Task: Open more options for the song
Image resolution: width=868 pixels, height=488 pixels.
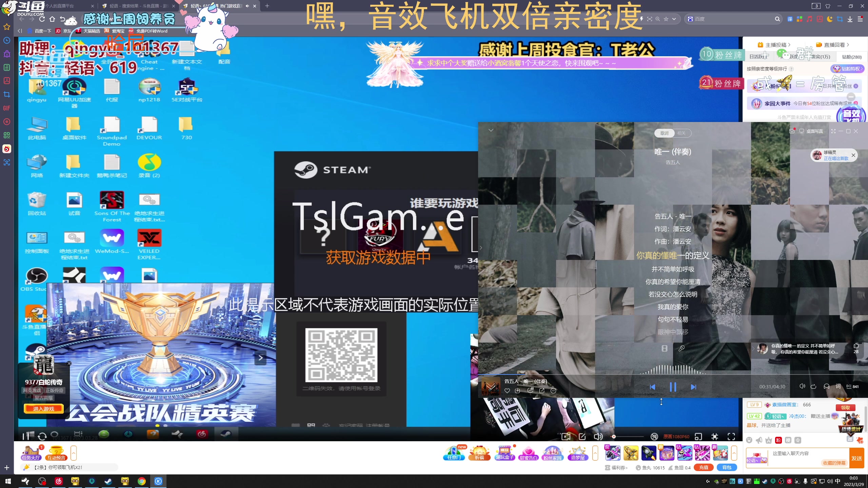Action: pyautogui.click(x=553, y=391)
